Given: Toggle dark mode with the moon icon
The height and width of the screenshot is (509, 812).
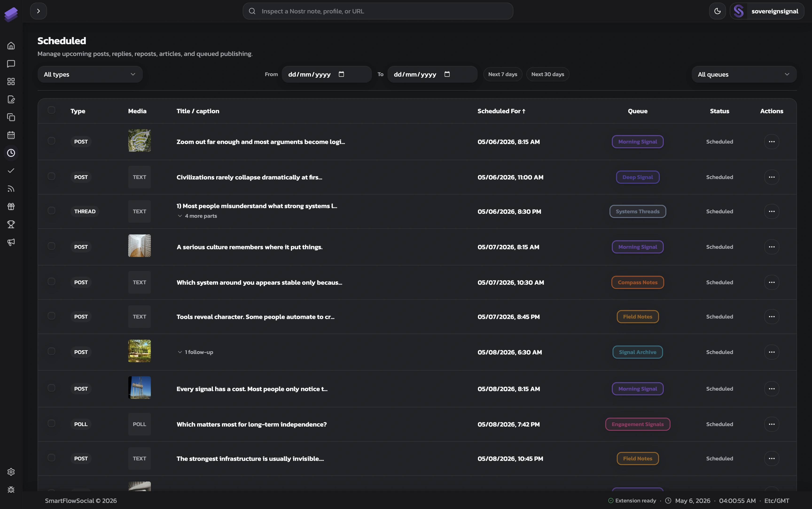Looking at the screenshot, I should click(717, 11).
